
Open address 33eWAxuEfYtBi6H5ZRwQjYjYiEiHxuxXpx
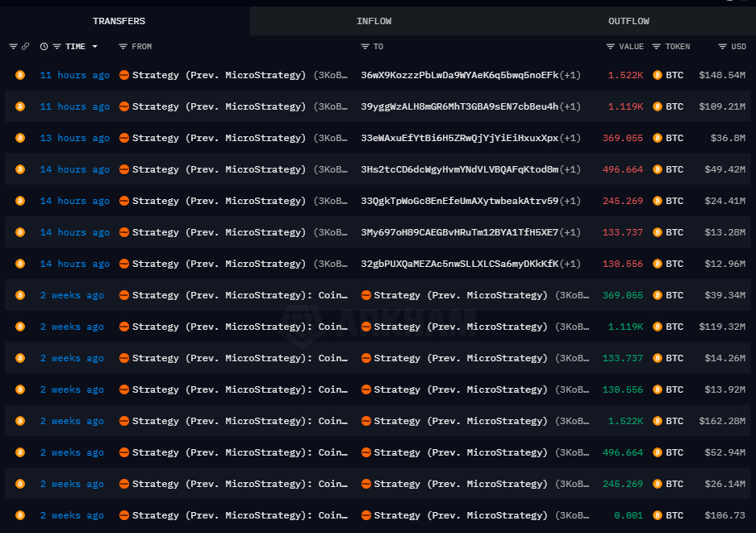(x=459, y=138)
